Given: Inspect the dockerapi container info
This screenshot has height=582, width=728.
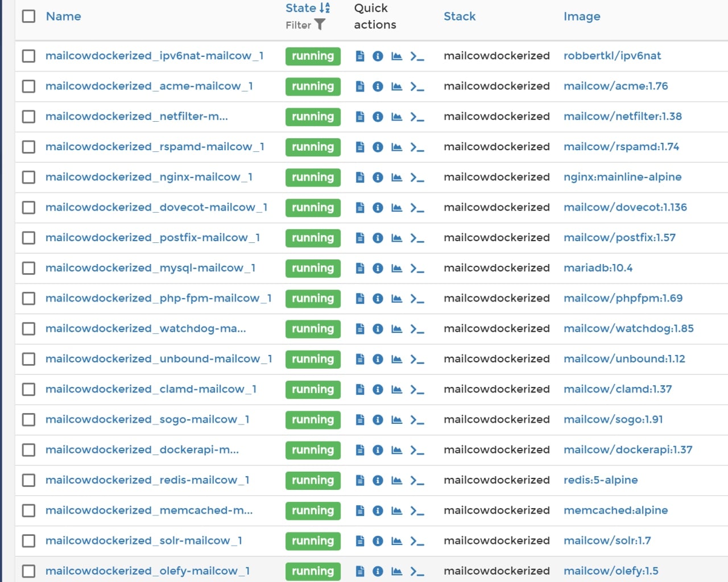Looking at the screenshot, I should point(378,450).
